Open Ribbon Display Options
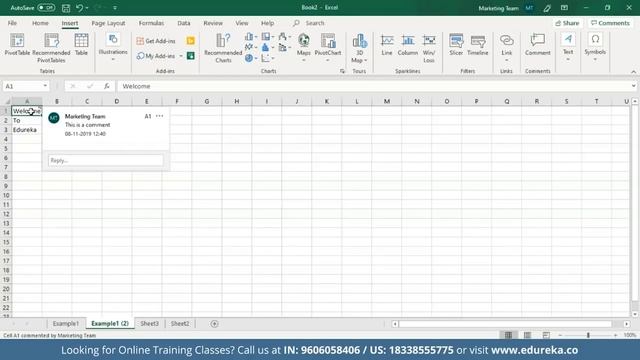This screenshot has width=640, height=360. pos(564,8)
